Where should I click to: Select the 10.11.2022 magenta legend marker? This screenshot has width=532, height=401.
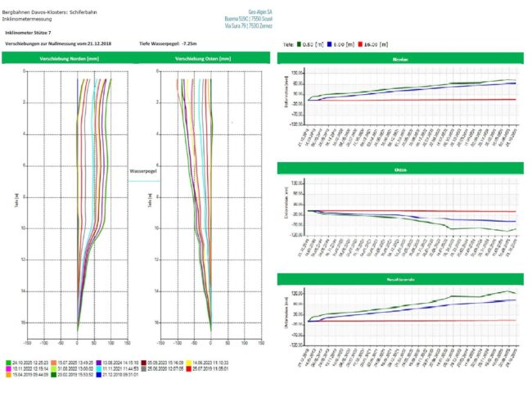[8, 367]
